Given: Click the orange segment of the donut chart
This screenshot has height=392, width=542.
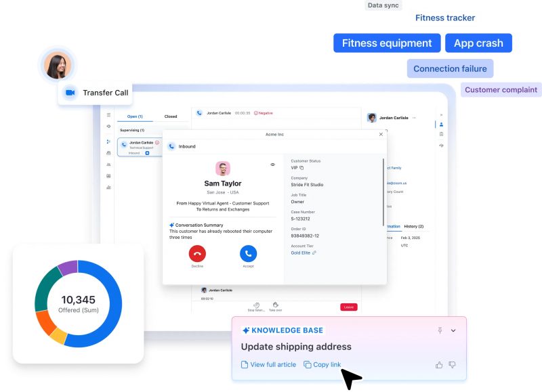Looking at the screenshot, I should pos(45,322).
